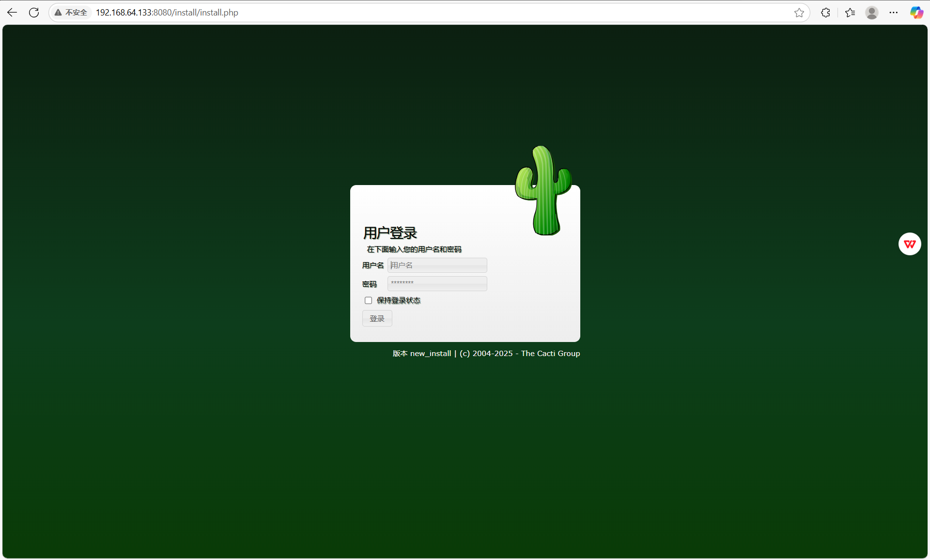
Task: Click the Cacti cactus logo
Action: click(x=543, y=190)
